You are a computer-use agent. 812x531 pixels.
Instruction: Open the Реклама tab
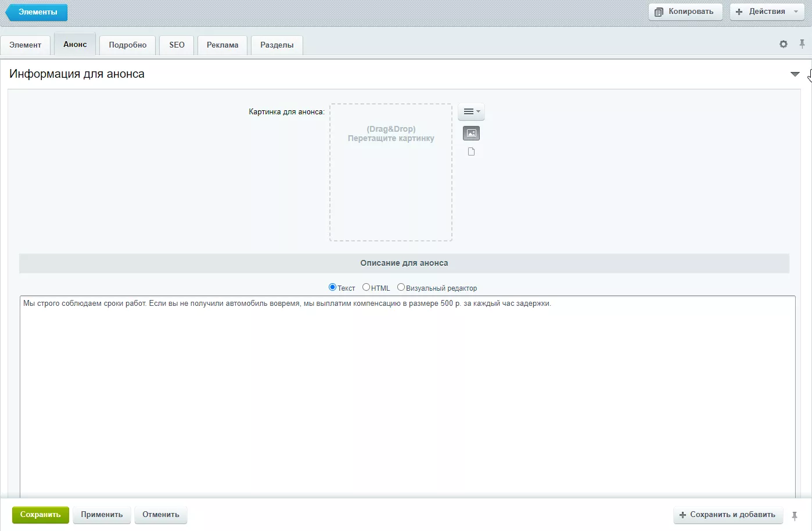[x=222, y=45]
